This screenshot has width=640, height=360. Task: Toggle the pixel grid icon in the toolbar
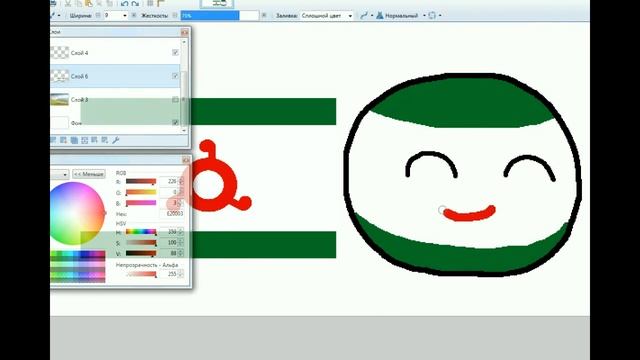pyautogui.click(x=150, y=3)
